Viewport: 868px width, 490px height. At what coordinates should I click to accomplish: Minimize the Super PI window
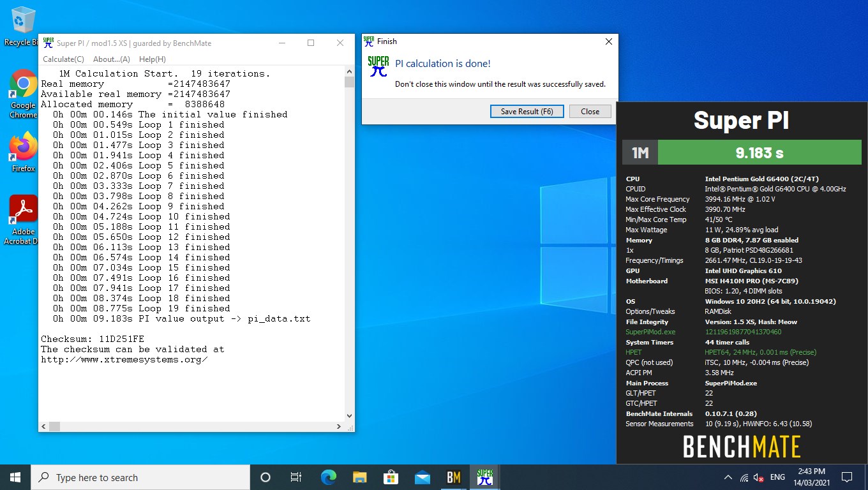[x=281, y=43]
